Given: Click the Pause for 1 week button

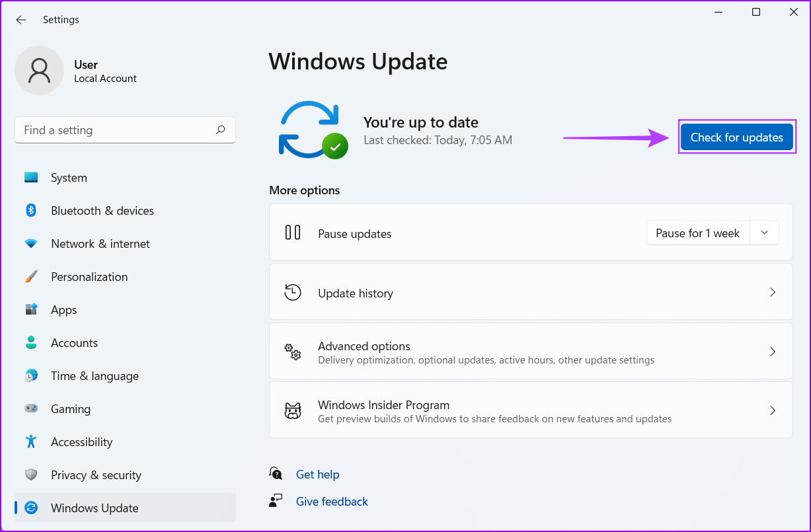Looking at the screenshot, I should (698, 233).
